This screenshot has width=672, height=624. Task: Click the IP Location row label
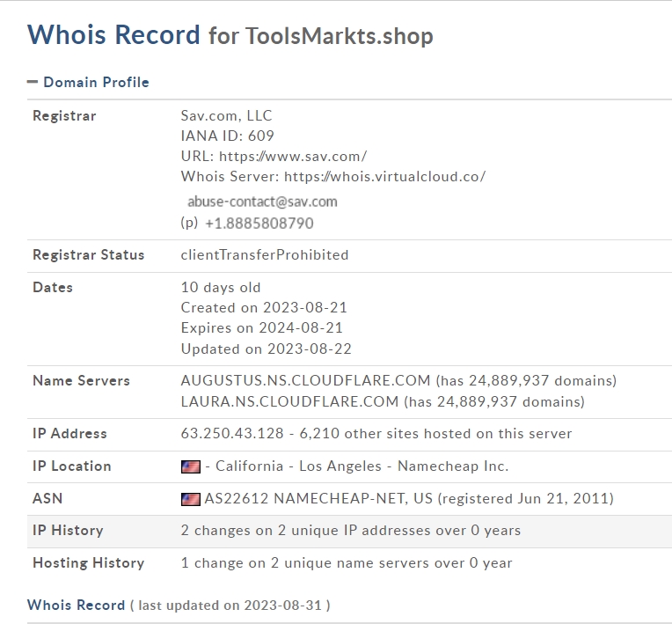[71, 466]
